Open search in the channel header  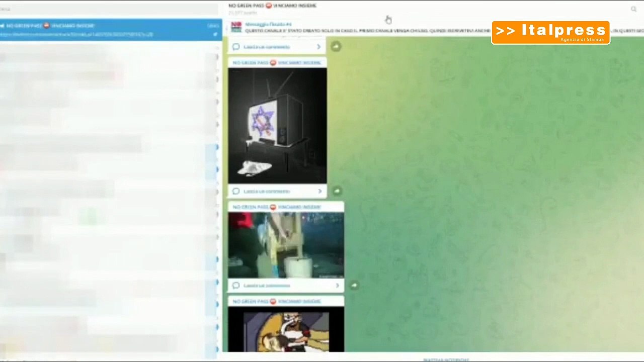click(x=633, y=9)
